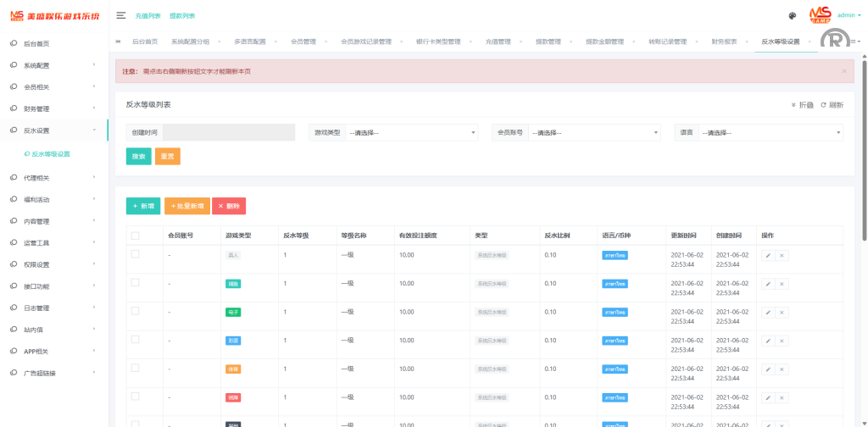Toggle the sidebar hamburger menu icon
This screenshot has height=427, width=868.
pyautogui.click(x=121, y=15)
